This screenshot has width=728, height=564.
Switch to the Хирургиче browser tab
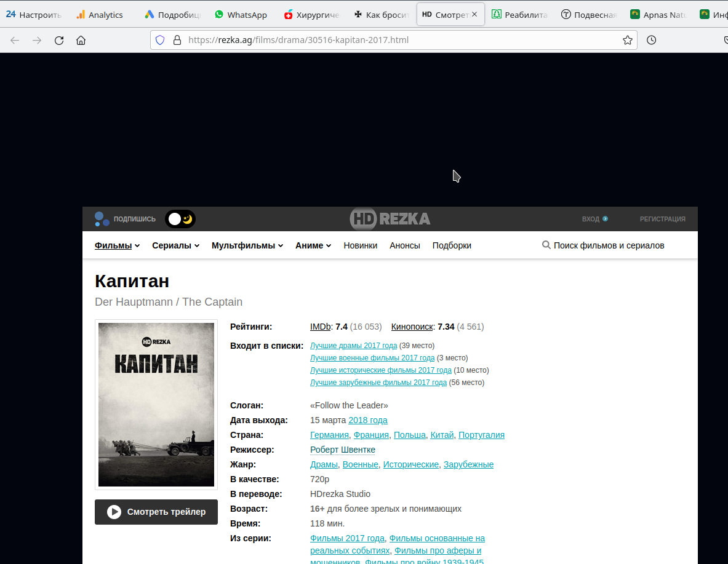click(311, 14)
